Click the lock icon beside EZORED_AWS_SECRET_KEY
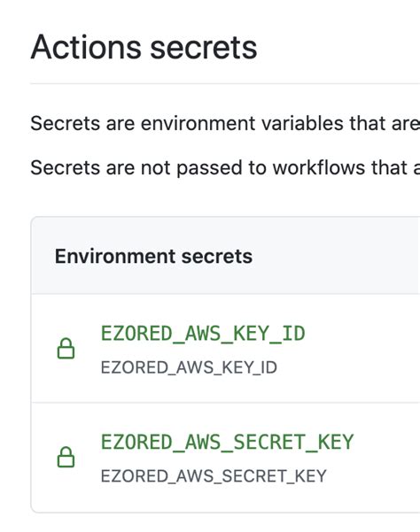Image resolution: width=420 pixels, height=532 pixels. click(x=66, y=457)
